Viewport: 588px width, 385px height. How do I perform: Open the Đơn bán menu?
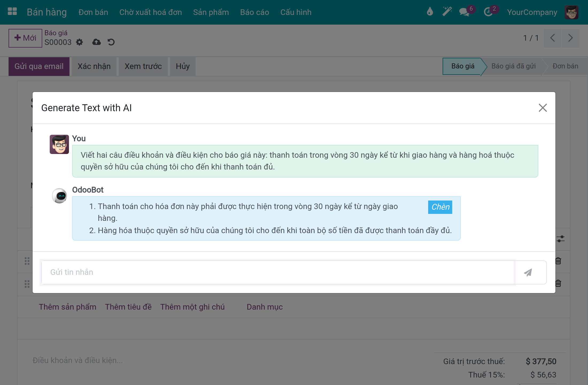pos(93,12)
